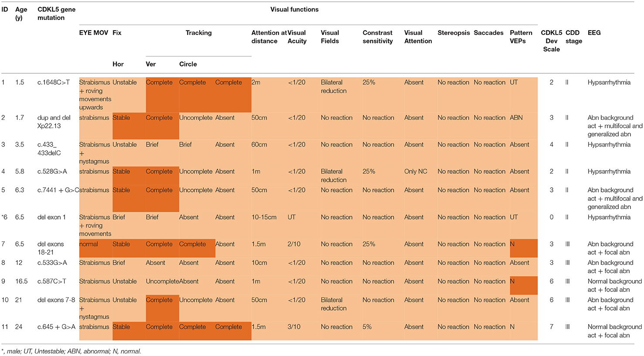Click the 'Circle' subheader
The image size is (644, 356).
[x=188, y=64]
